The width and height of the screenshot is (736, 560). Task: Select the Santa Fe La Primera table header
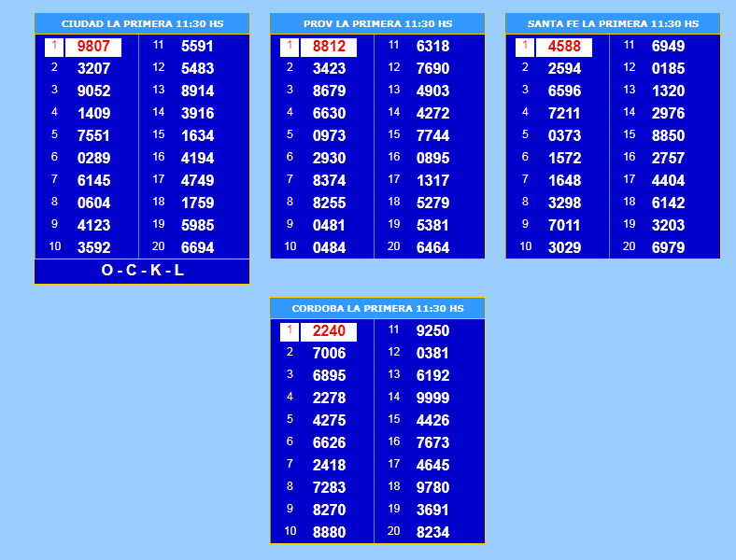coord(613,23)
